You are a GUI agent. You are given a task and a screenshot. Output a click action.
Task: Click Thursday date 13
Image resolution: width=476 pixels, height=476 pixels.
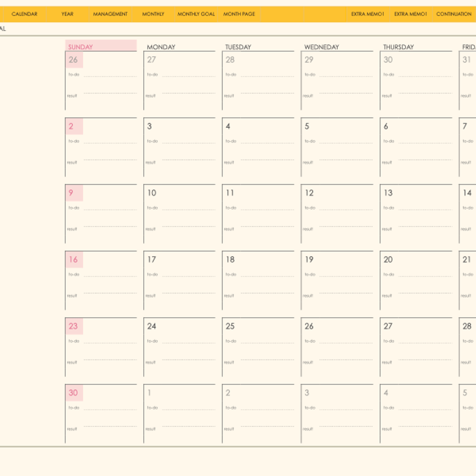[x=388, y=193]
